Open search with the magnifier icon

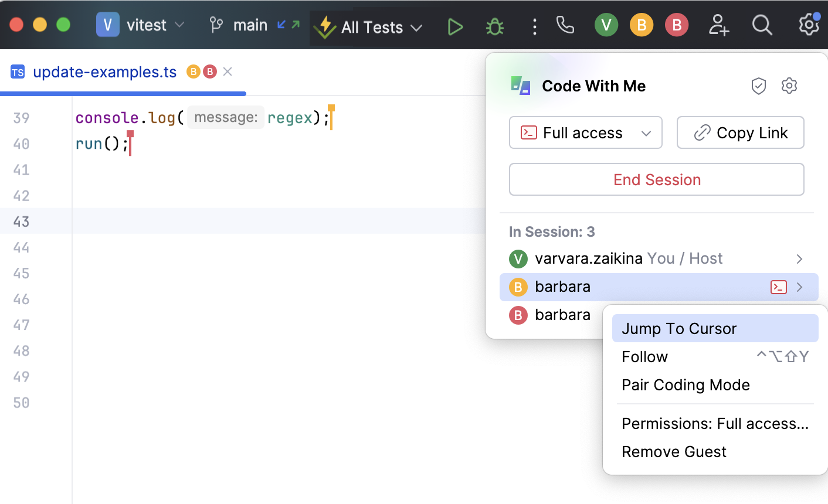(762, 25)
